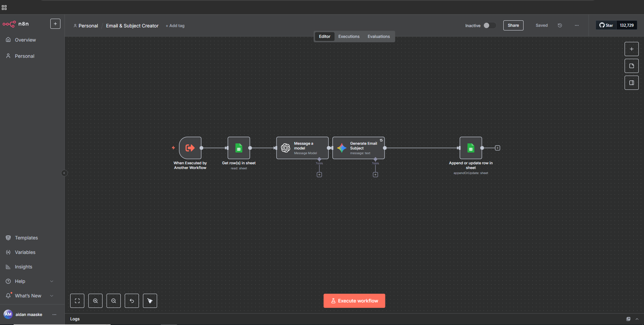This screenshot has width=644, height=325.
Task: Open the Overview page in the sidebar
Action: click(x=25, y=40)
